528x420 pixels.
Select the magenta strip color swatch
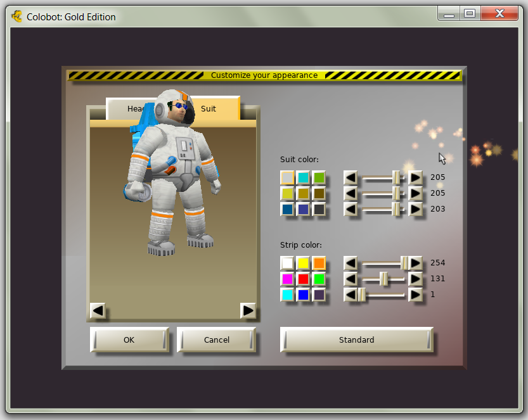tap(287, 279)
